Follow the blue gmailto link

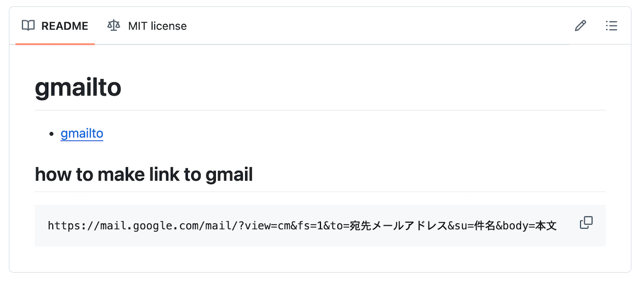point(82,134)
